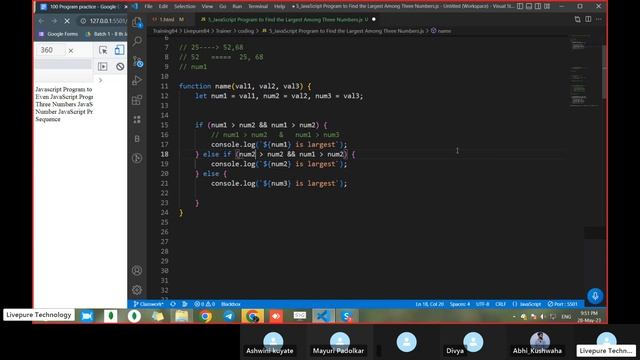Screen dimensions: 640x360
Task: Click the errors and warnings count in status bar
Action: point(204,304)
